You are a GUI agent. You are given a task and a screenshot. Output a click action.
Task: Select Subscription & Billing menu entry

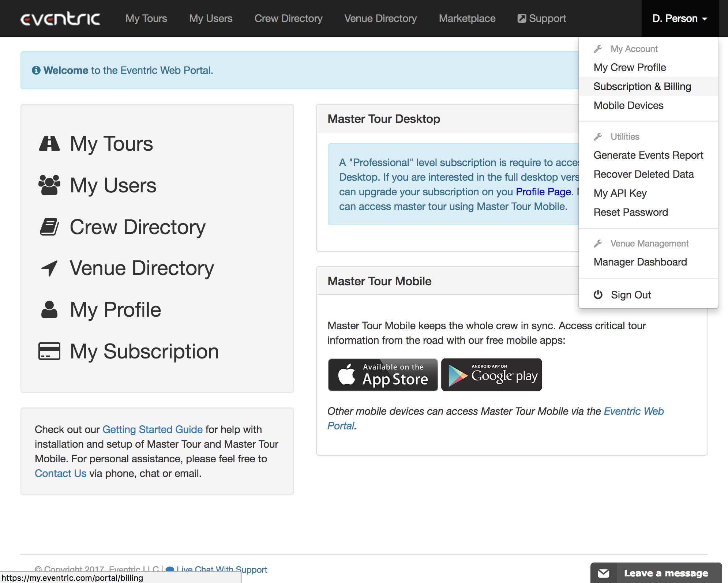click(648, 86)
